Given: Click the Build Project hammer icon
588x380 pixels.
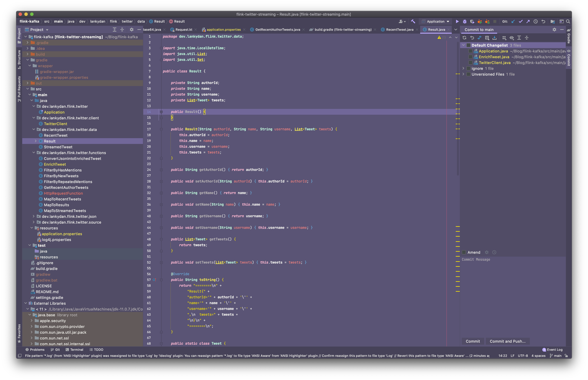Looking at the screenshot, I should 413,21.
